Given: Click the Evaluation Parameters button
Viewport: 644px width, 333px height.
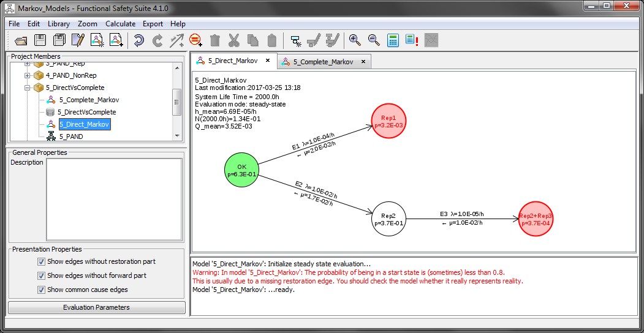Looking at the screenshot, I should pyautogui.click(x=96, y=307).
